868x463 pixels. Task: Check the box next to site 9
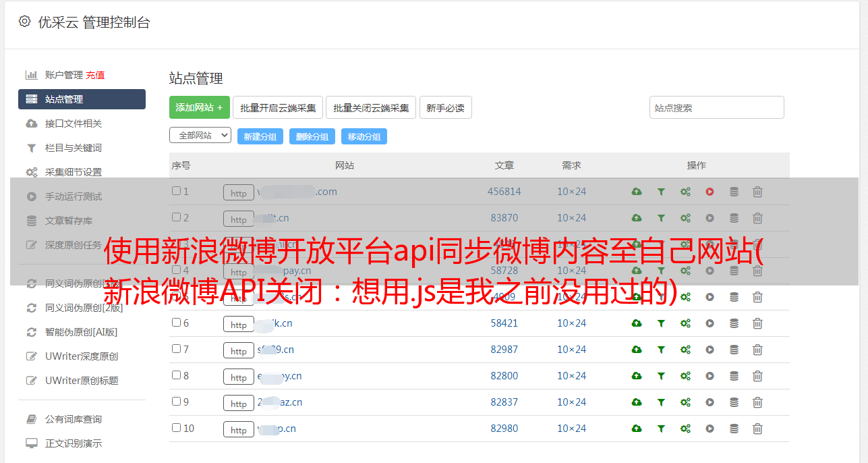click(176, 402)
